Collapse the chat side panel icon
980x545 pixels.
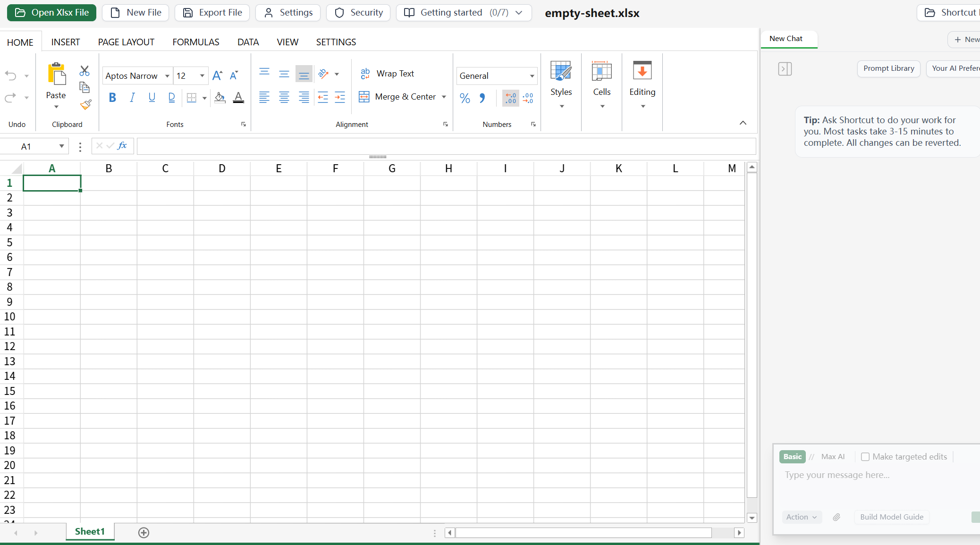pyautogui.click(x=785, y=69)
